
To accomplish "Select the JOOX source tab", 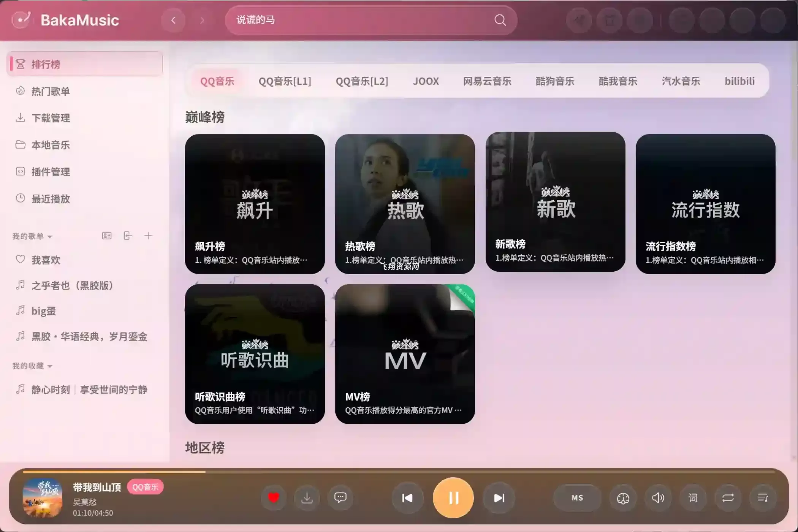I will (426, 81).
